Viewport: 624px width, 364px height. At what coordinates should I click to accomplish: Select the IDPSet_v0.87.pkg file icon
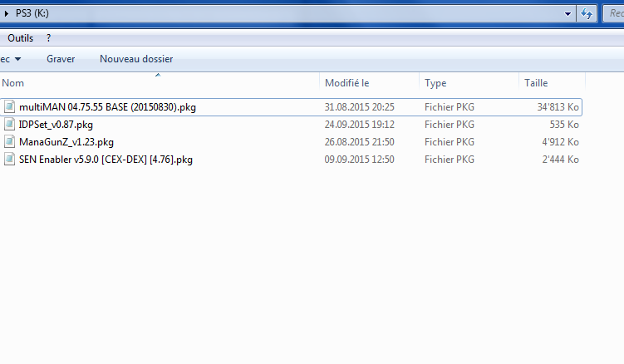click(10, 125)
